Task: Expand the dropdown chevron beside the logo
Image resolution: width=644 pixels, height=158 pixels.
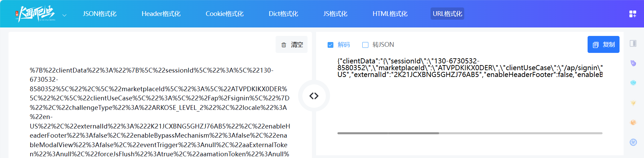Action: click(64, 15)
